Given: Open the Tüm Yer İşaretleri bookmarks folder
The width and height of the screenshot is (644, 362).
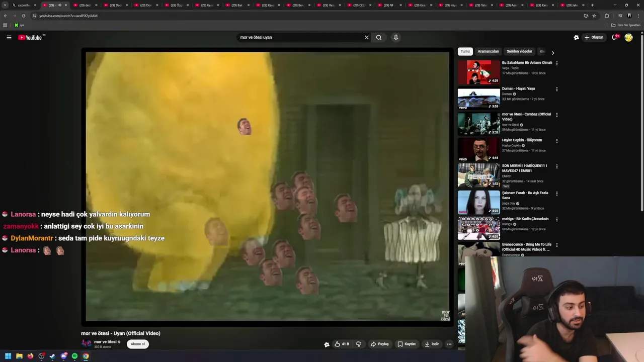Looking at the screenshot, I should click(x=626, y=25).
